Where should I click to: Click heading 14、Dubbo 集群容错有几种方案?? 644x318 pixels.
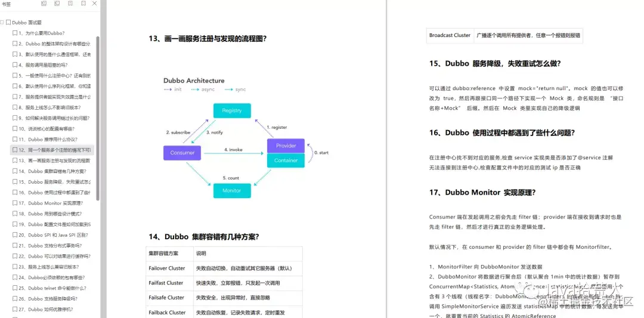[x=204, y=237]
